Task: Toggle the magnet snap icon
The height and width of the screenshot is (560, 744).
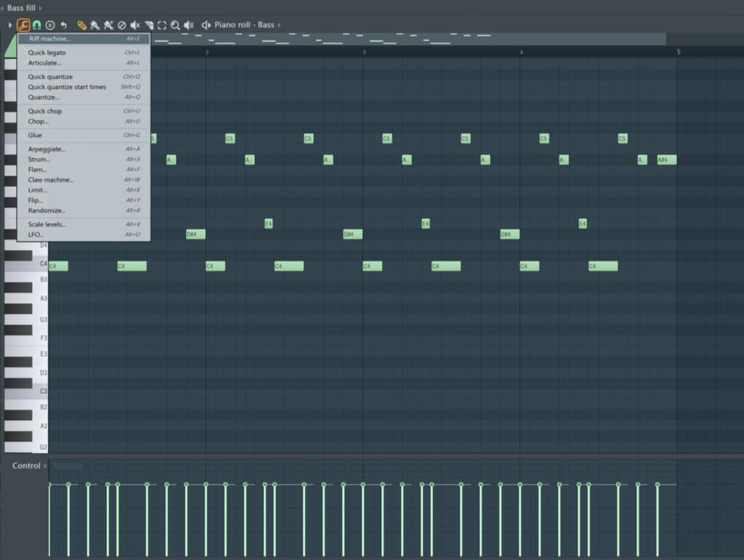Action: pos(36,25)
